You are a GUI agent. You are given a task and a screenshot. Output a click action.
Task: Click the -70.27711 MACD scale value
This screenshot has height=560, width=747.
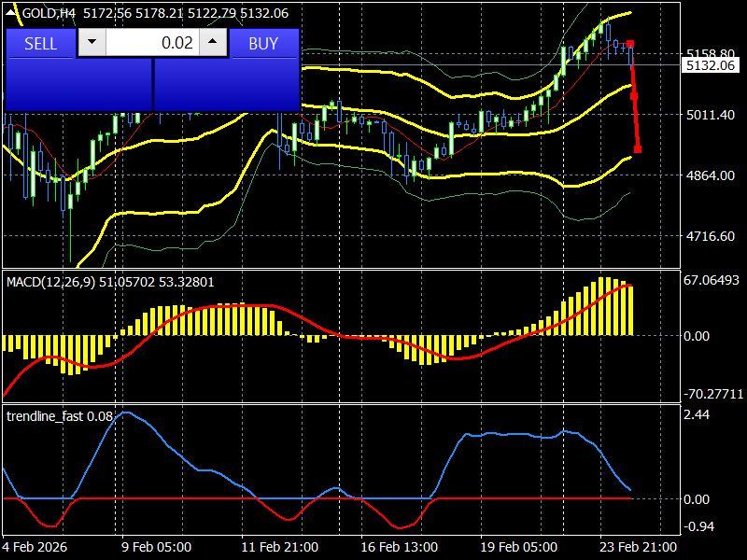click(x=713, y=394)
